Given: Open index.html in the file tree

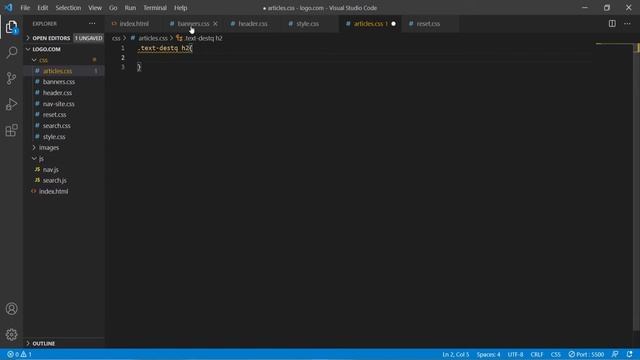Looking at the screenshot, I should (x=53, y=191).
